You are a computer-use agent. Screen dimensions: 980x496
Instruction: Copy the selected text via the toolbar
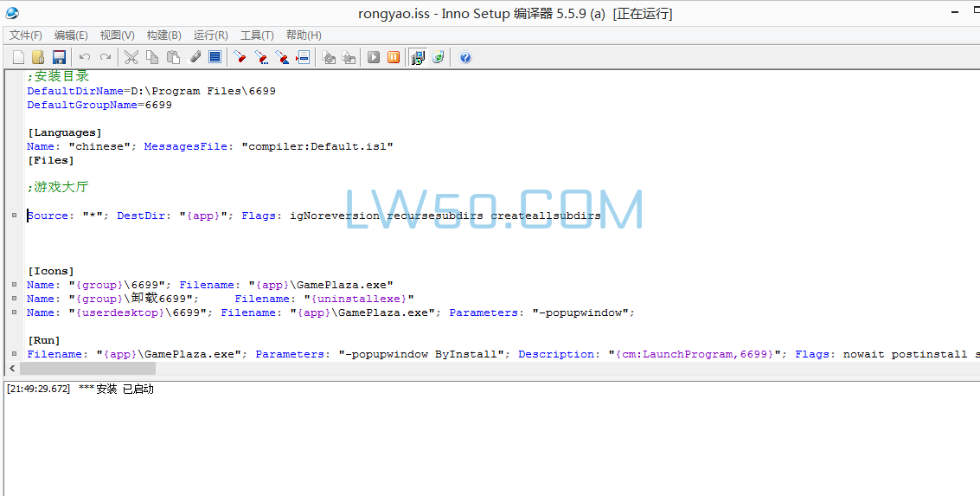[x=152, y=57]
